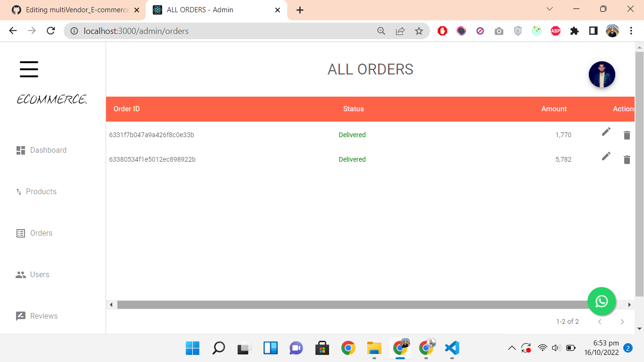Edit order 6331f7b047a9a426f8c0e33b with pencil icon
The height and width of the screenshot is (362, 644).
[606, 132]
